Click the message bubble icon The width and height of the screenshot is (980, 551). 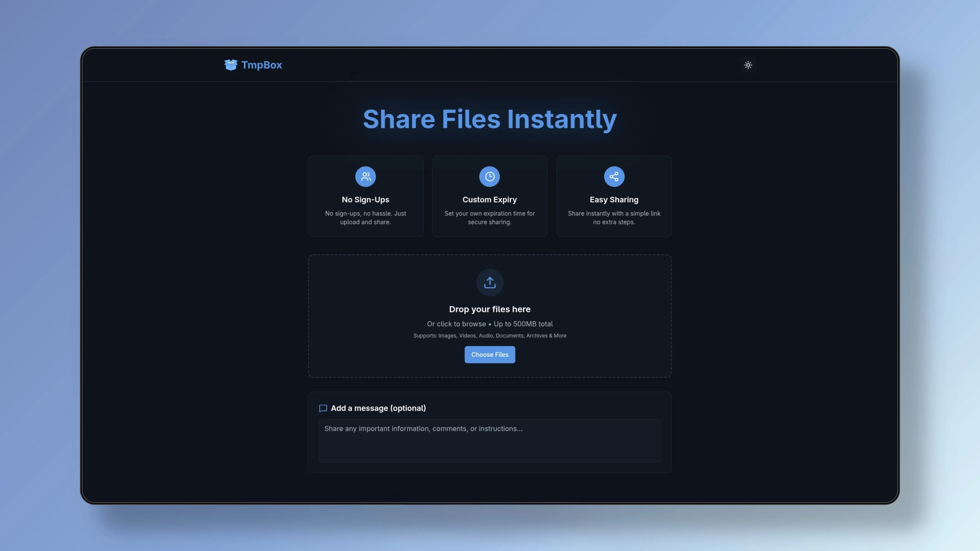point(323,408)
